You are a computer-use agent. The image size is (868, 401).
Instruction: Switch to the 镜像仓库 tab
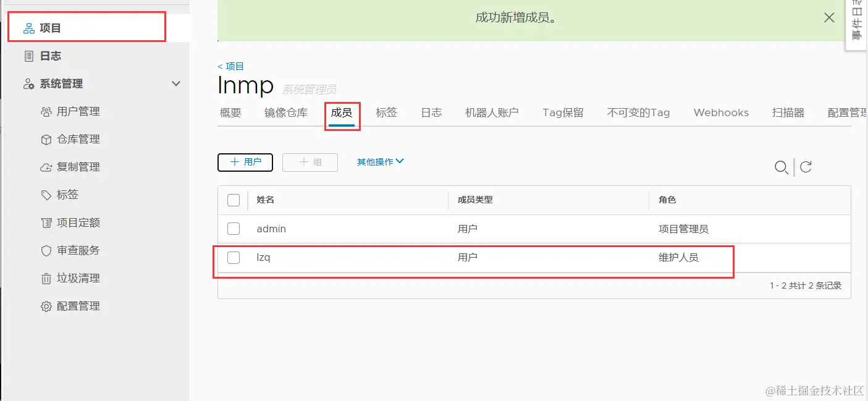point(286,112)
